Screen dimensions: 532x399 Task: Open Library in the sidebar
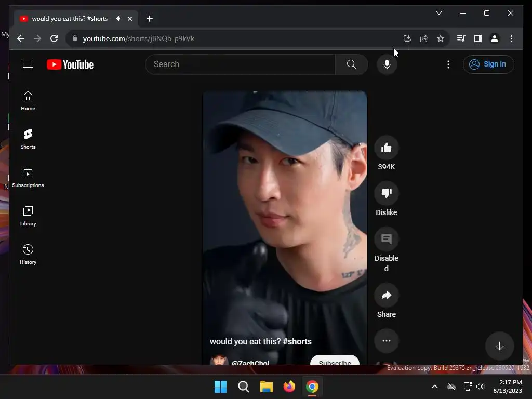point(28,216)
